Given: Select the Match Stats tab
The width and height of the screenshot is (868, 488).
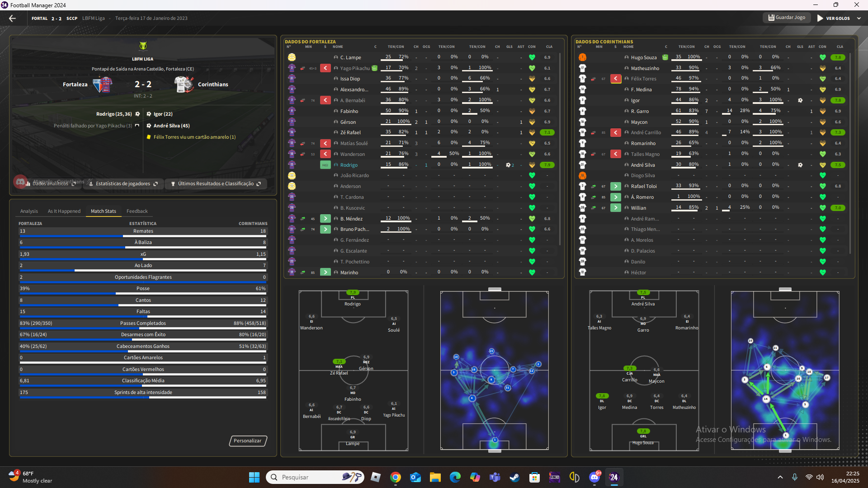Looking at the screenshot, I should click(104, 211).
